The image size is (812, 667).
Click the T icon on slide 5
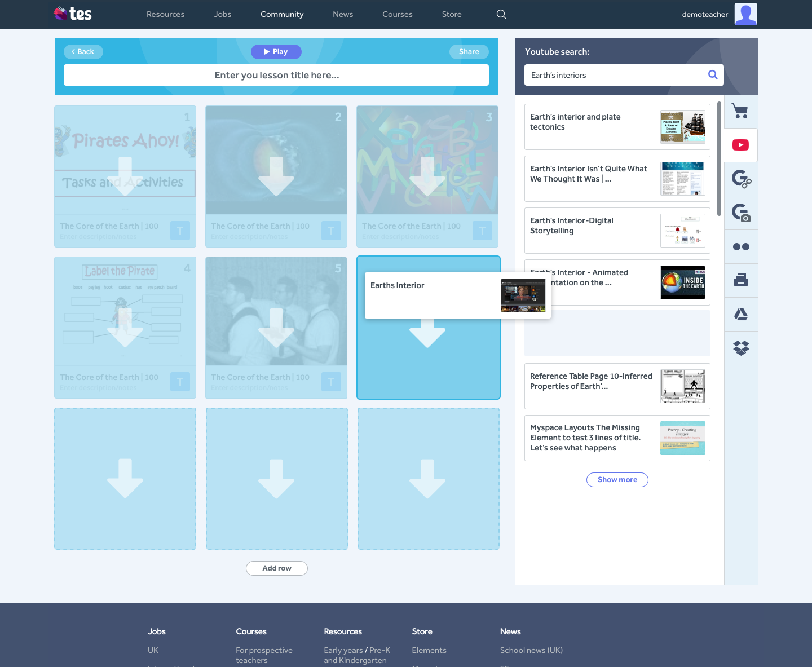click(331, 381)
